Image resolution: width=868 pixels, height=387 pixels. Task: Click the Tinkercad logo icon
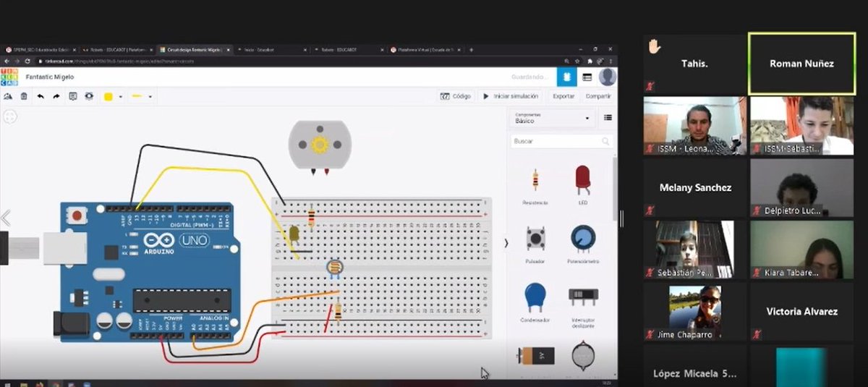[x=9, y=76]
